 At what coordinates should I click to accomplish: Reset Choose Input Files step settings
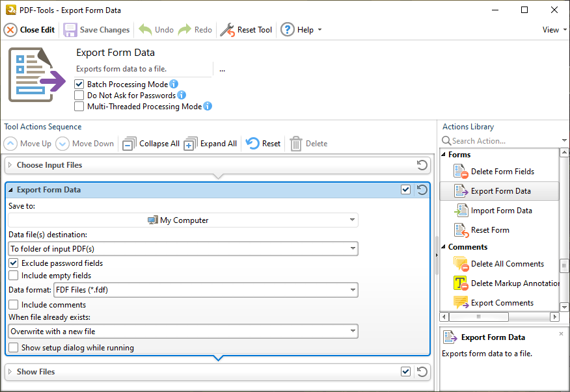pyautogui.click(x=422, y=165)
